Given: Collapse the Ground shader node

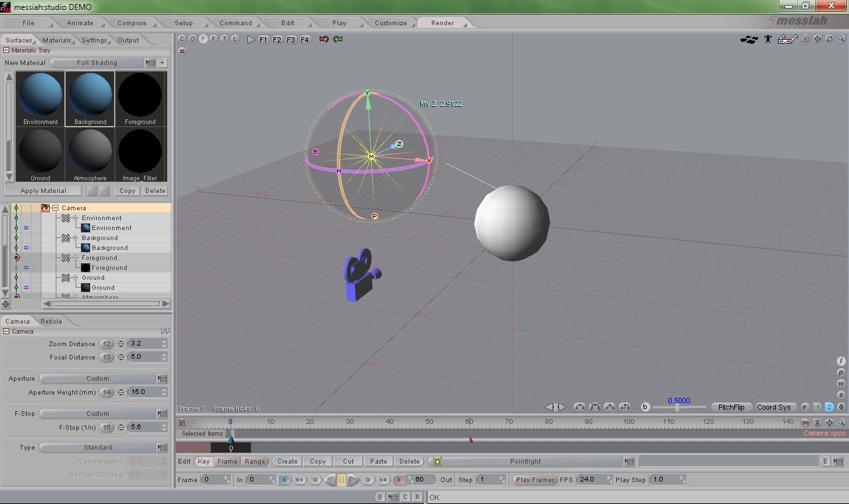Looking at the screenshot, I should pos(76,277).
